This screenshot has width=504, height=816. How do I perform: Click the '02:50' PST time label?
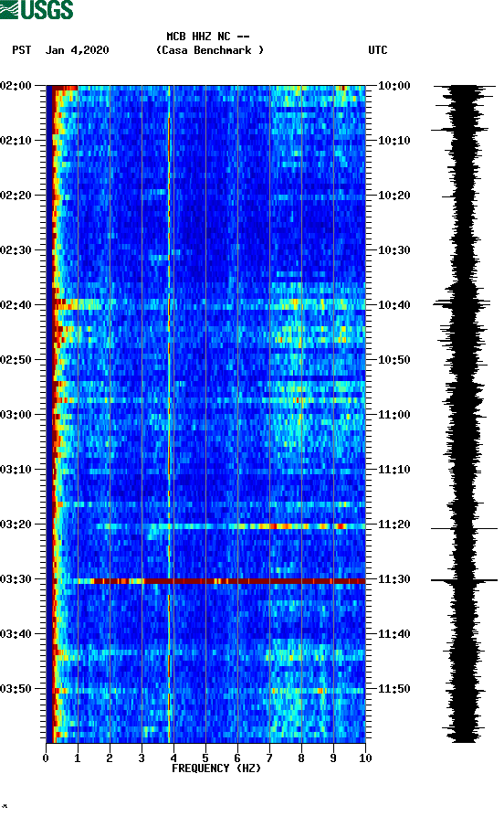click(x=16, y=360)
